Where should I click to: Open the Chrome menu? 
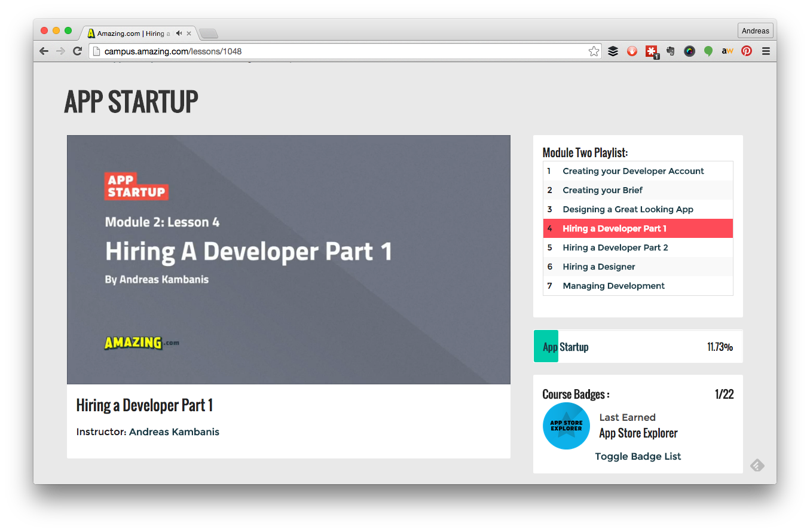click(x=766, y=51)
